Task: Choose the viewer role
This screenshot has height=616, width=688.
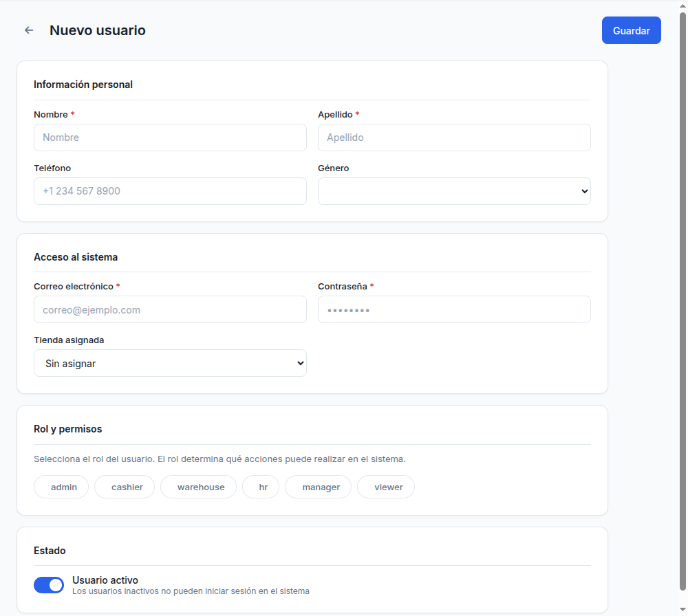Action: (x=386, y=487)
